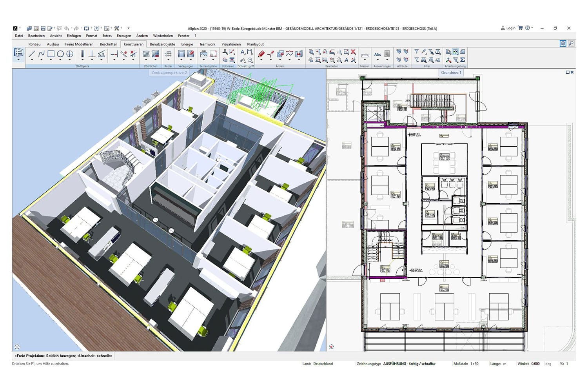Click the hatching tool in 2D-Flächen
The width and height of the screenshot is (588, 392).
click(x=146, y=54)
